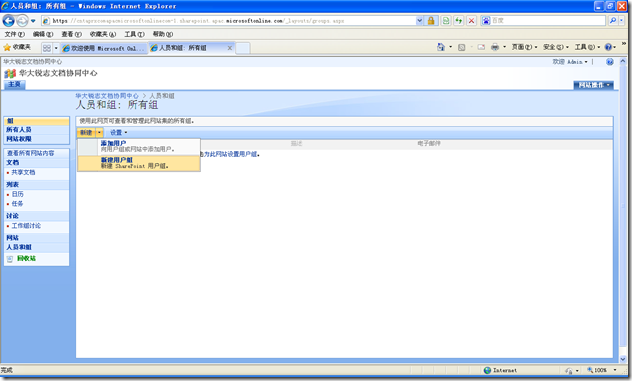Choose 添加用户 from the 新建 menu
Image resolution: width=632 pixels, height=381 pixels.
pyautogui.click(x=139, y=146)
